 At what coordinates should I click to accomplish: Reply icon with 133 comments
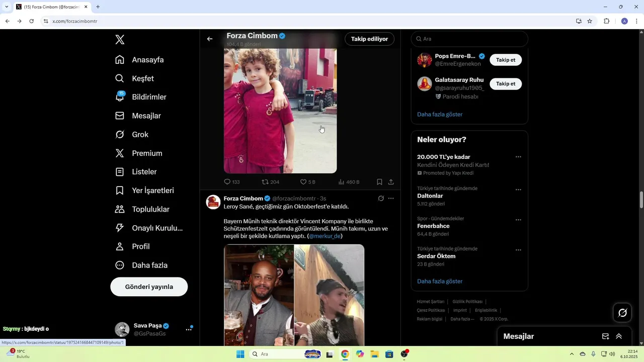tap(227, 182)
